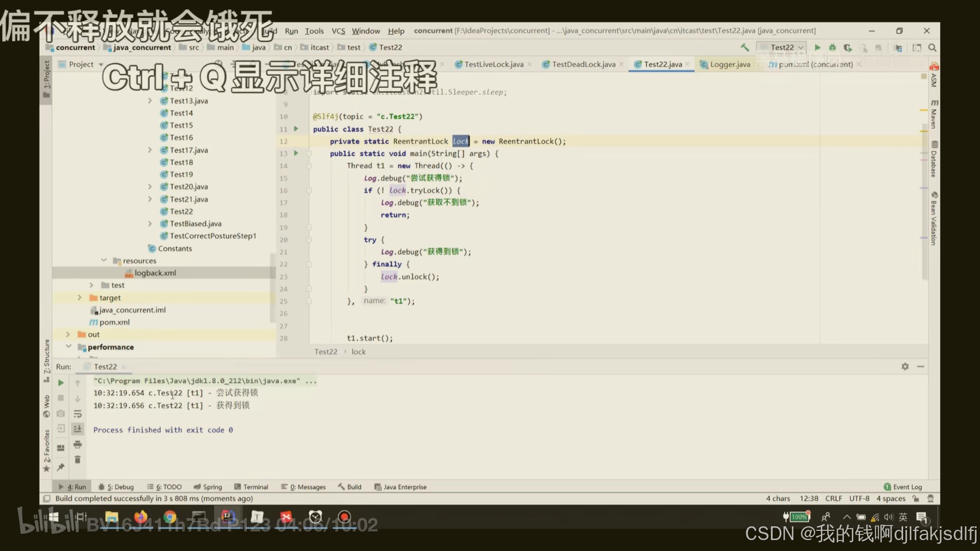Click the Search Everywhere magnifier icon
The height and width of the screenshot is (551, 980).
932,48
